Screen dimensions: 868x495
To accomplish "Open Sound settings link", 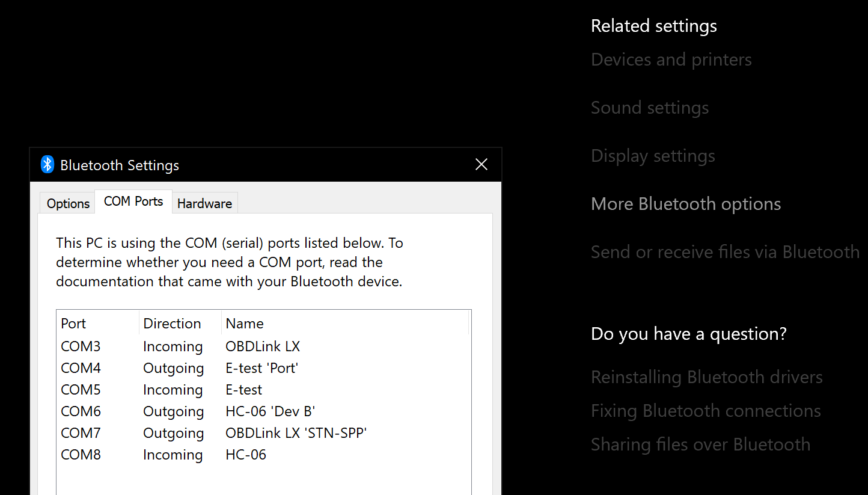I will click(x=650, y=108).
